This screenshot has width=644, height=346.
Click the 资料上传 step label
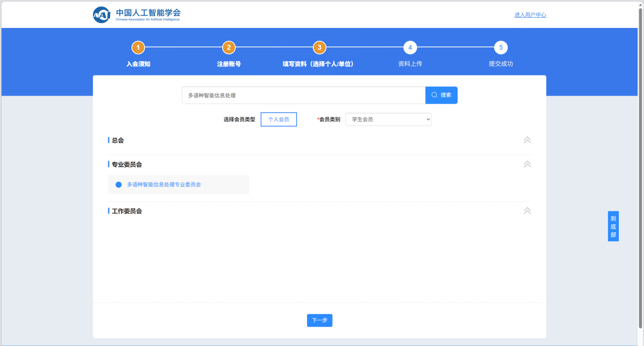[410, 64]
